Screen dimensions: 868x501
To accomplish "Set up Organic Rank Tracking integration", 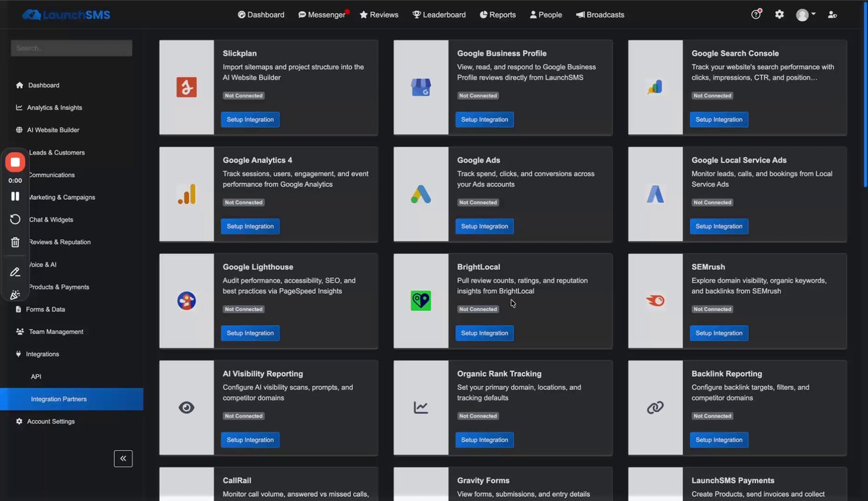I will [x=485, y=440].
